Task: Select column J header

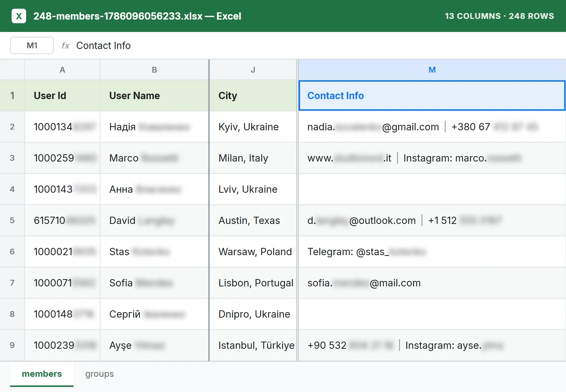Action: [x=253, y=70]
